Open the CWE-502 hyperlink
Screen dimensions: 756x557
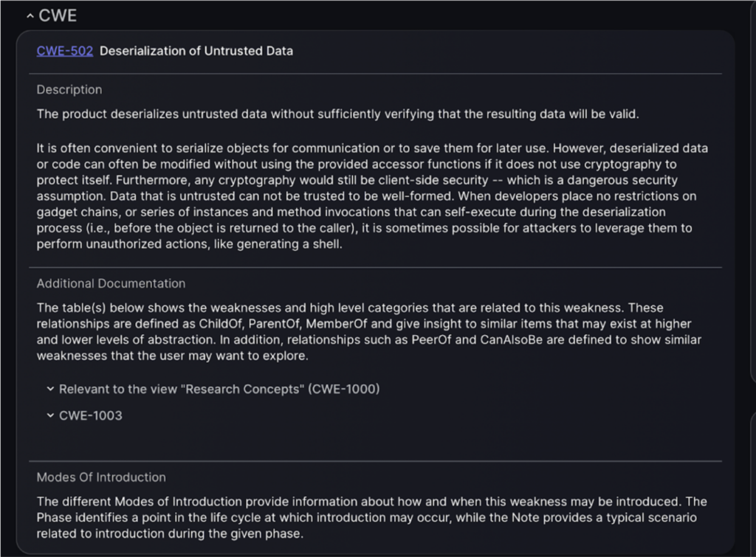click(65, 51)
